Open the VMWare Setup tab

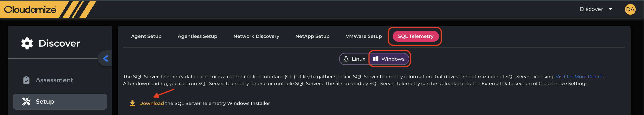[x=363, y=36]
